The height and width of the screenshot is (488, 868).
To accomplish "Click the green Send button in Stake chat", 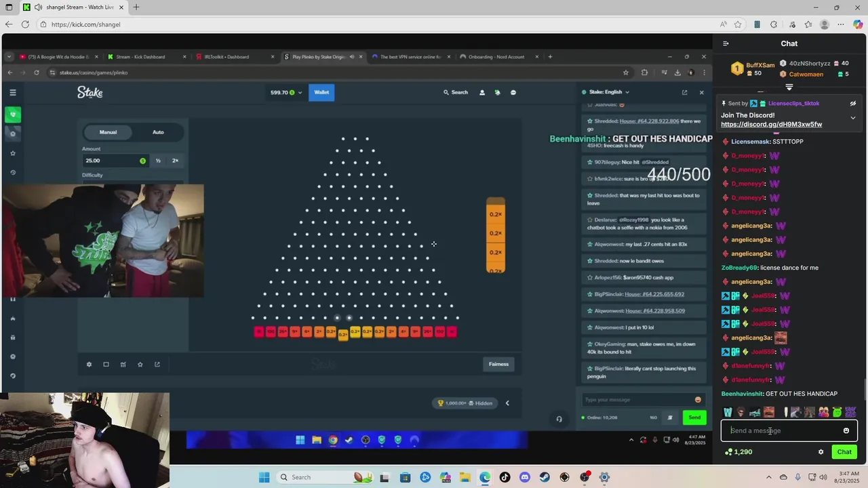I will click(x=694, y=418).
